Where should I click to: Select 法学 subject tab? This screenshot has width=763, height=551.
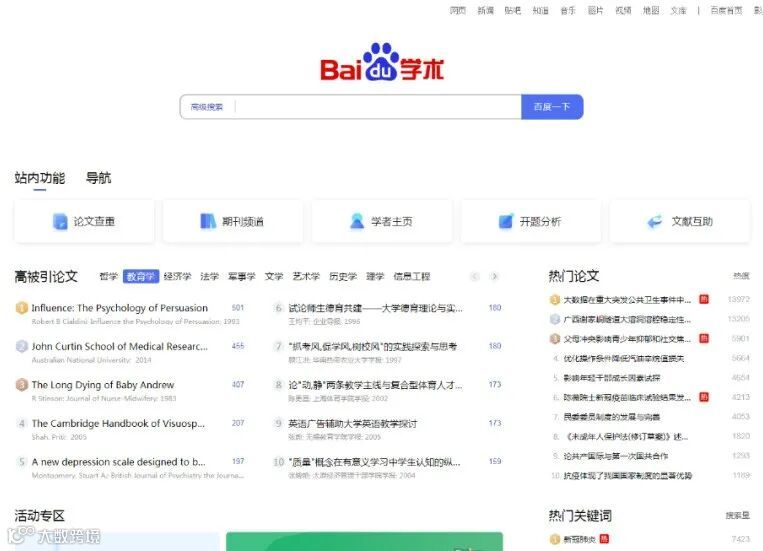[209, 276]
